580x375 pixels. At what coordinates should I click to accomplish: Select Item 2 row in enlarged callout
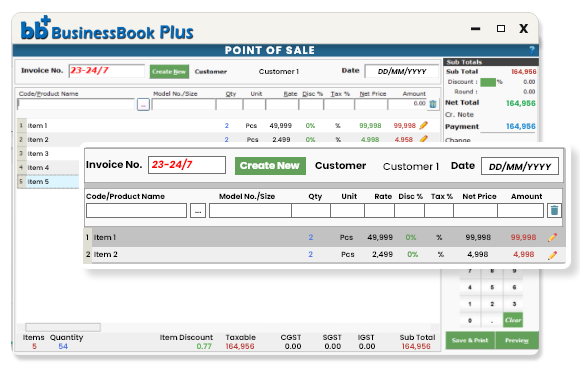324,254
